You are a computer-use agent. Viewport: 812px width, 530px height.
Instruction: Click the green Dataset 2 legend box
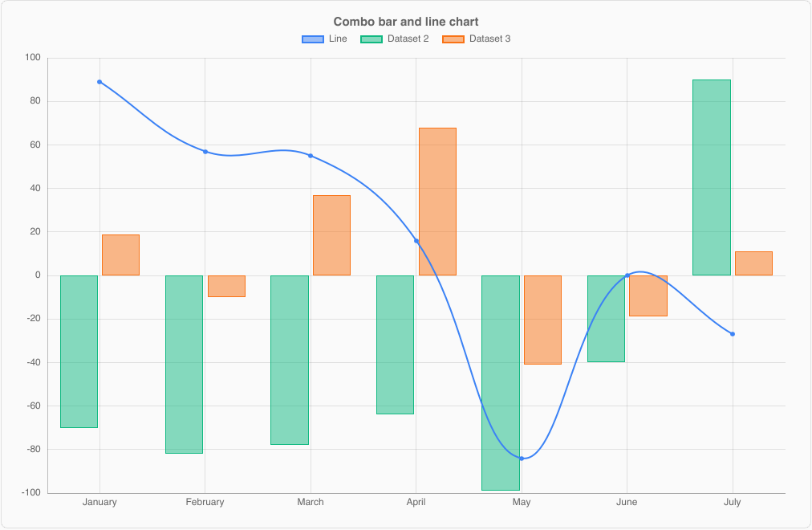click(371, 39)
